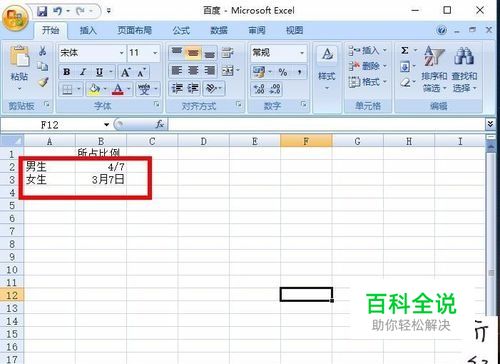Open 排序和筛选 sort and filter
Image resolution: width=500 pixels, height=364 pixels.
[434, 69]
